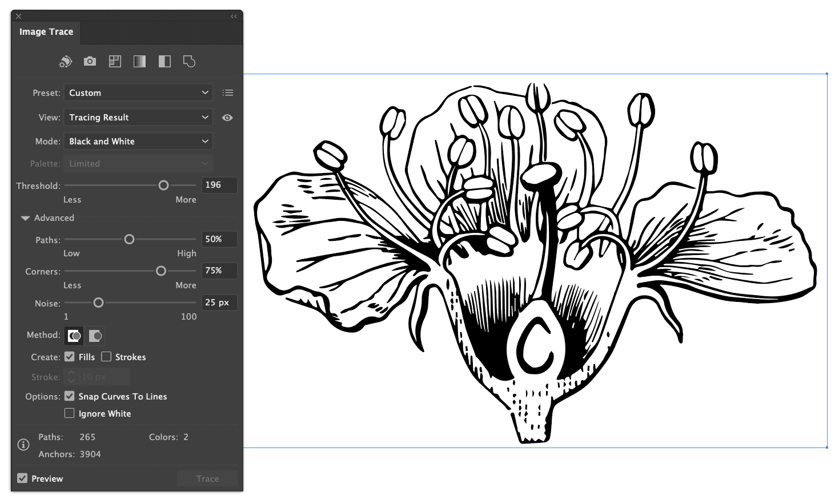This screenshot has width=839, height=504.
Task: Toggle Snap Curves To Lines checkbox
Action: 70,396
